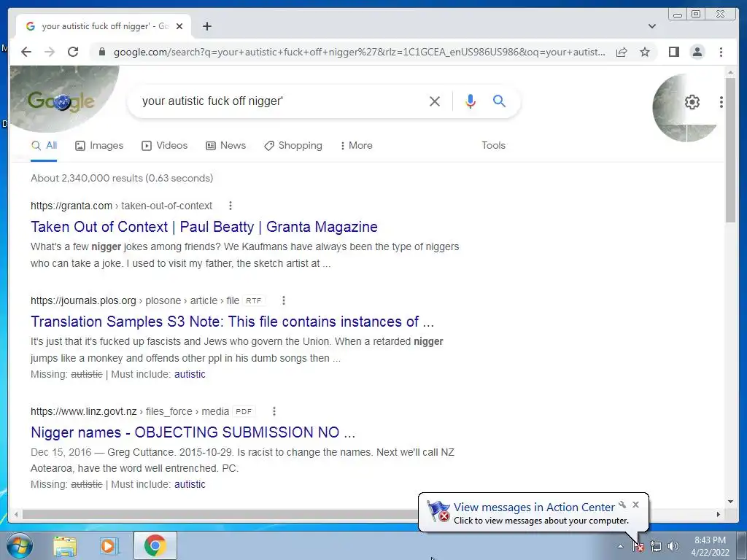Click the horizontal scrollbar thumb

tap(219, 514)
